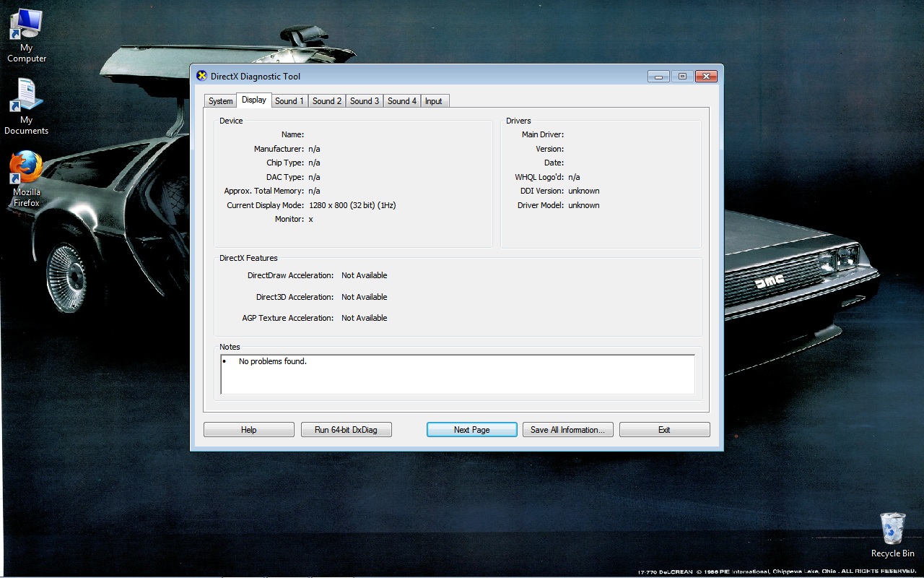Click Run 64-bit DxDiag button
The height and width of the screenshot is (578, 924).
346,430
